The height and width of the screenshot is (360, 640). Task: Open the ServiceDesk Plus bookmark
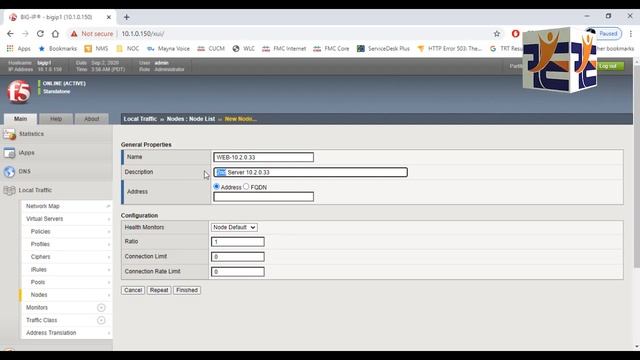point(383,49)
